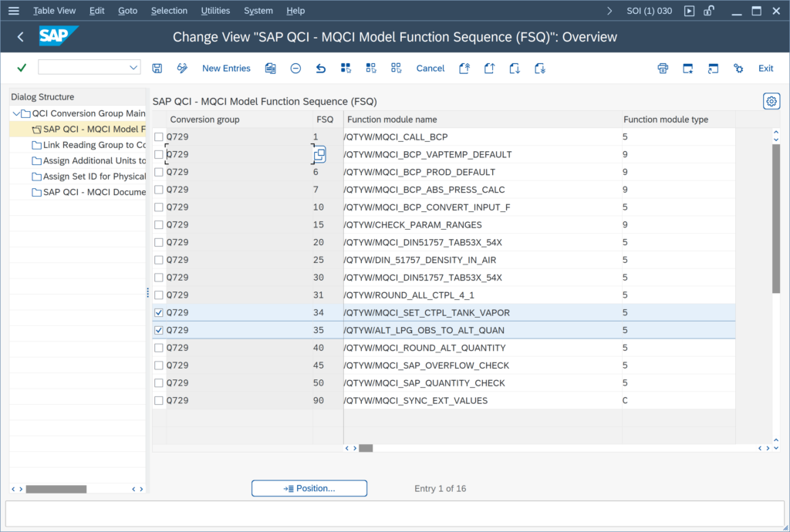790x532 pixels.
Task: Open the hamburger main menu icon
Action: click(x=14, y=11)
